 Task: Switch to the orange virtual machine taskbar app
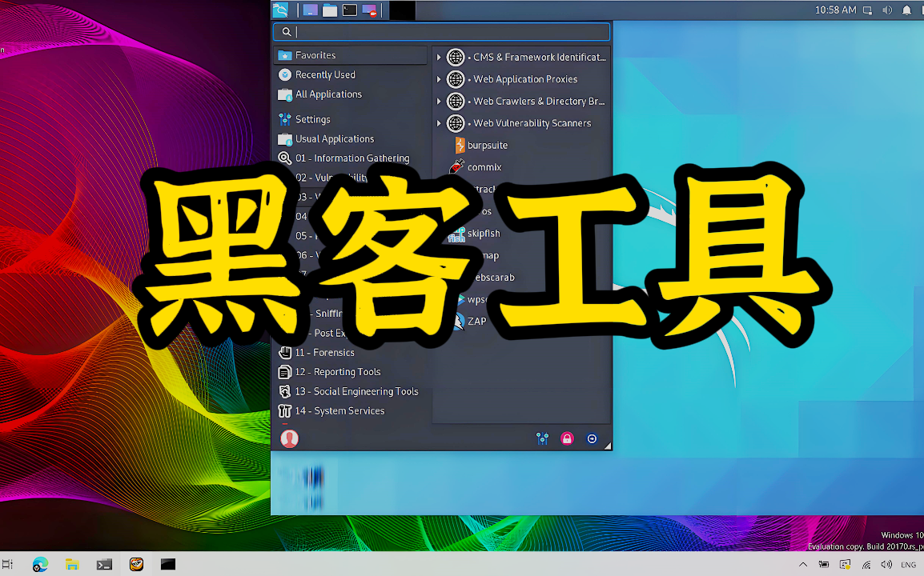coord(136,564)
